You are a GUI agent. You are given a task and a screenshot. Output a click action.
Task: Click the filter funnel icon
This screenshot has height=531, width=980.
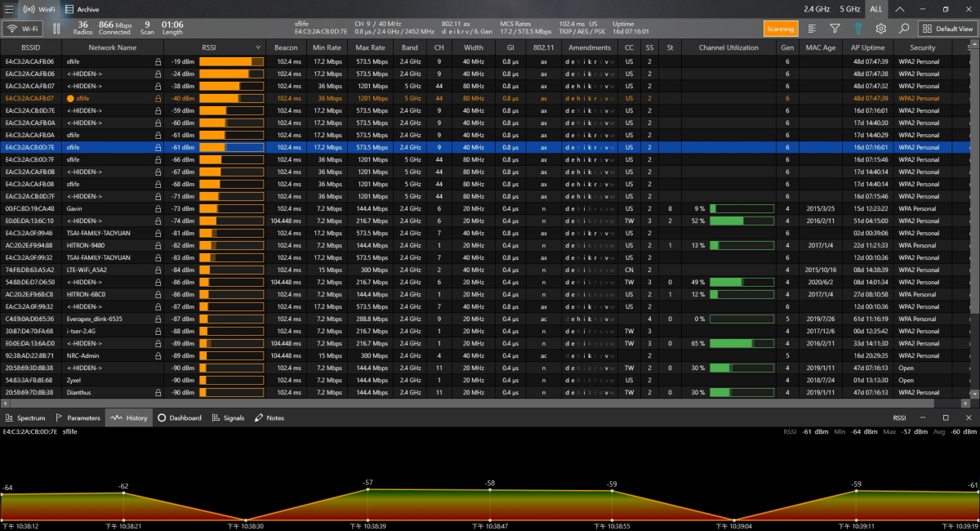point(834,29)
